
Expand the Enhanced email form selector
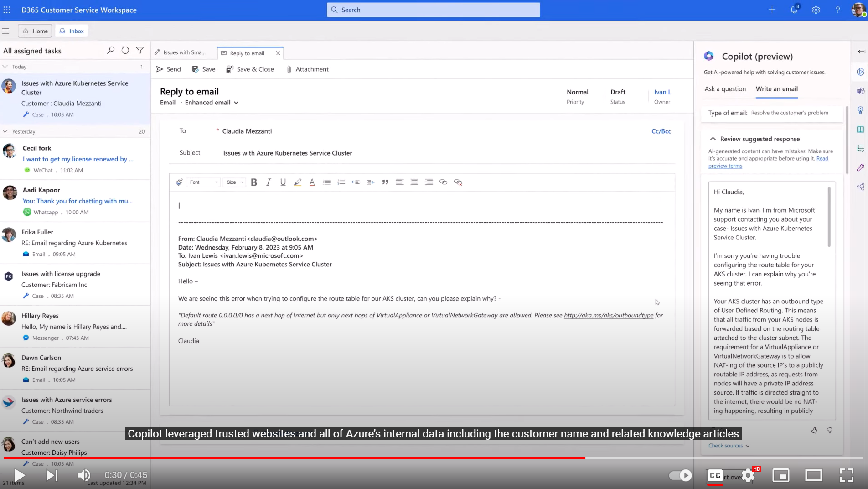(x=236, y=103)
